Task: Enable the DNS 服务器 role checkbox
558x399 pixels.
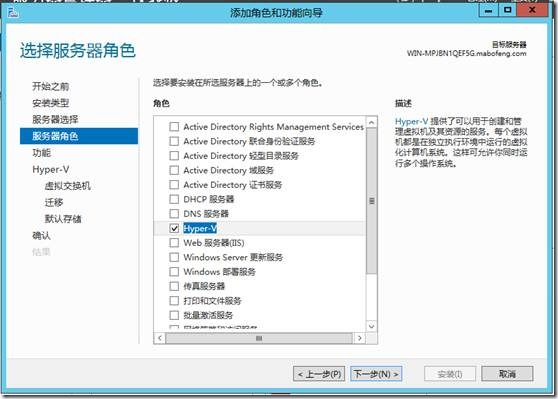Action: tap(174, 214)
